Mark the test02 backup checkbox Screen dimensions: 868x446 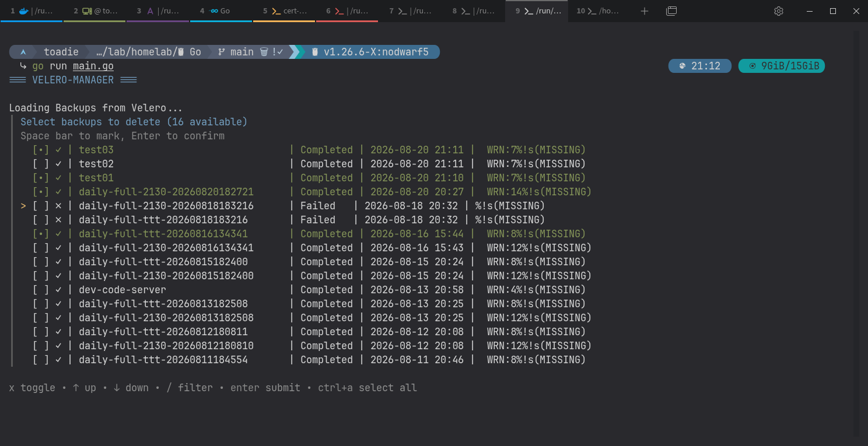coord(41,164)
